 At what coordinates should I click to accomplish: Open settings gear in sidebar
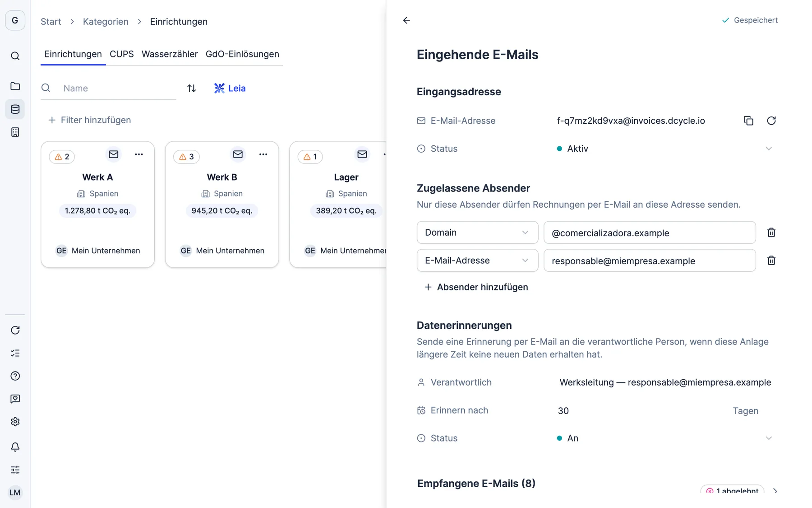click(15, 422)
